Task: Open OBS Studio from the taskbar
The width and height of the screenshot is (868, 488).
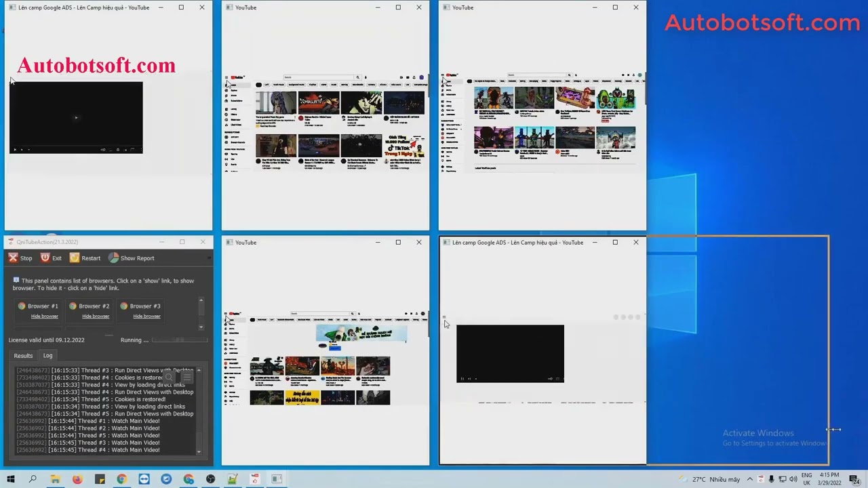Action: coord(210,479)
